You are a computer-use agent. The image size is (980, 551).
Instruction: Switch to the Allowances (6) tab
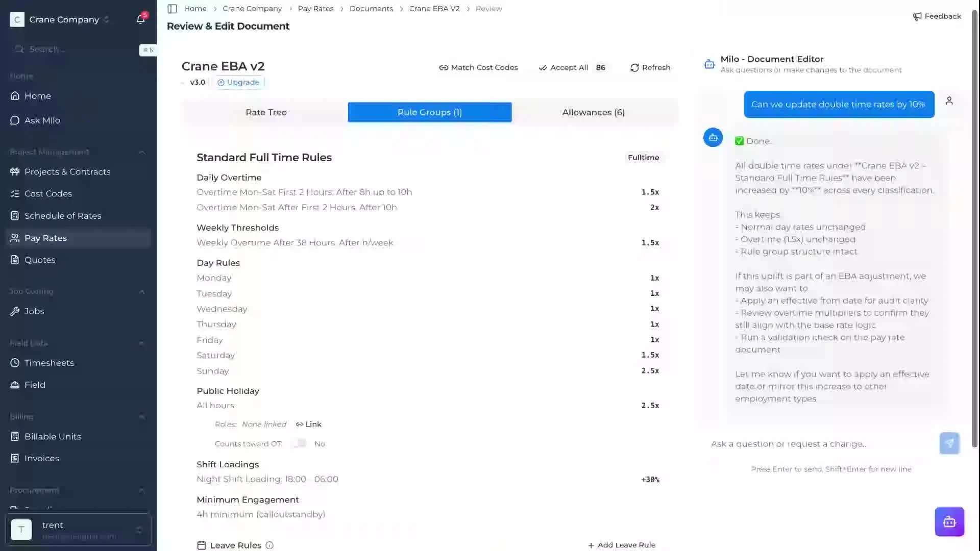tap(593, 112)
